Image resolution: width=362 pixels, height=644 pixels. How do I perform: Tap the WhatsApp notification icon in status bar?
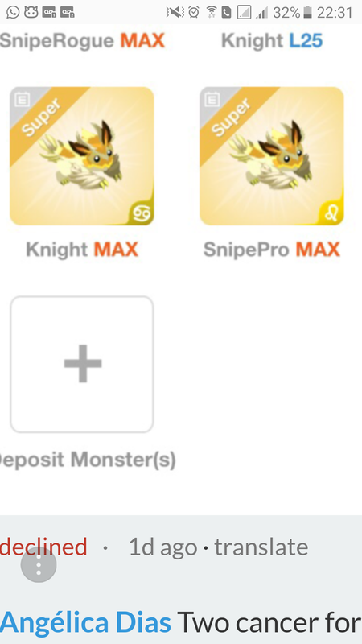tap(13, 12)
